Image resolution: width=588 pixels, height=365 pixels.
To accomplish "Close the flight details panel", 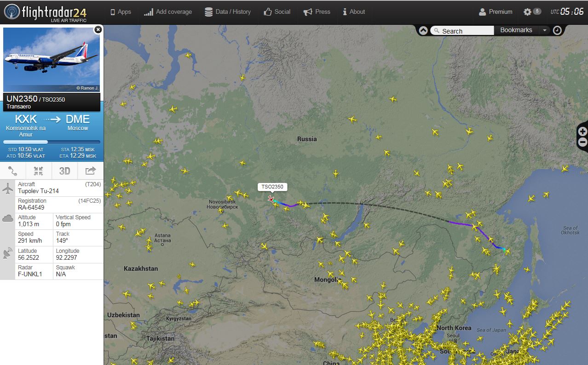I will coord(98,29).
